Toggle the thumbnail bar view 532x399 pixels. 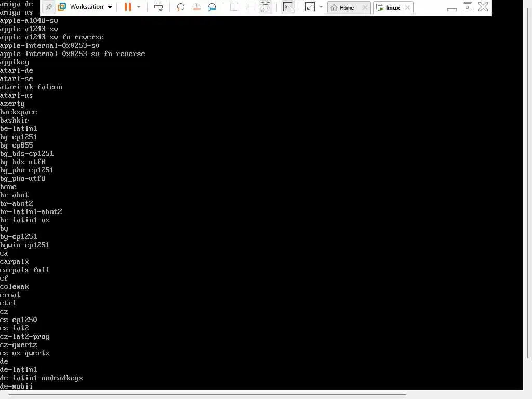tap(250, 7)
